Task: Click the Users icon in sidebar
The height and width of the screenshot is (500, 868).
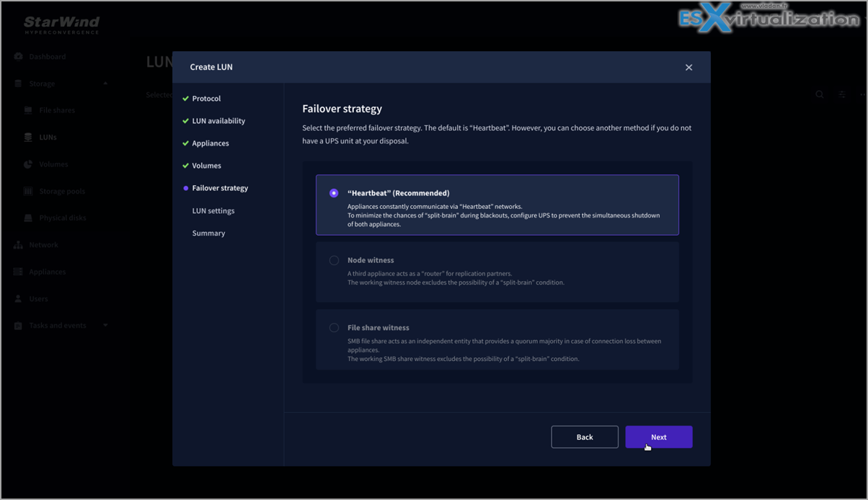Action: coord(18,299)
